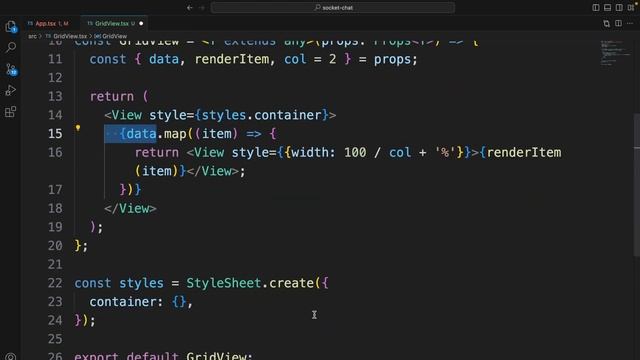Viewport: 640px width, 360px height.
Task: Click 'styles.container' on line 14
Action: pyautogui.click(x=261, y=115)
